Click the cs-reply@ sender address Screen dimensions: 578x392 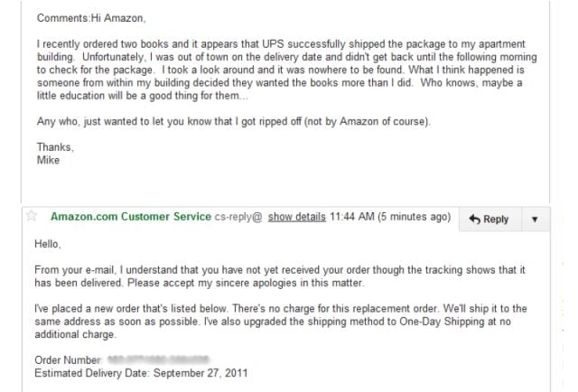pos(238,218)
